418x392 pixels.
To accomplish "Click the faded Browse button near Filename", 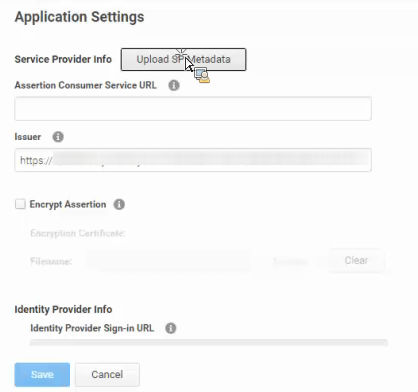I will click(289, 261).
